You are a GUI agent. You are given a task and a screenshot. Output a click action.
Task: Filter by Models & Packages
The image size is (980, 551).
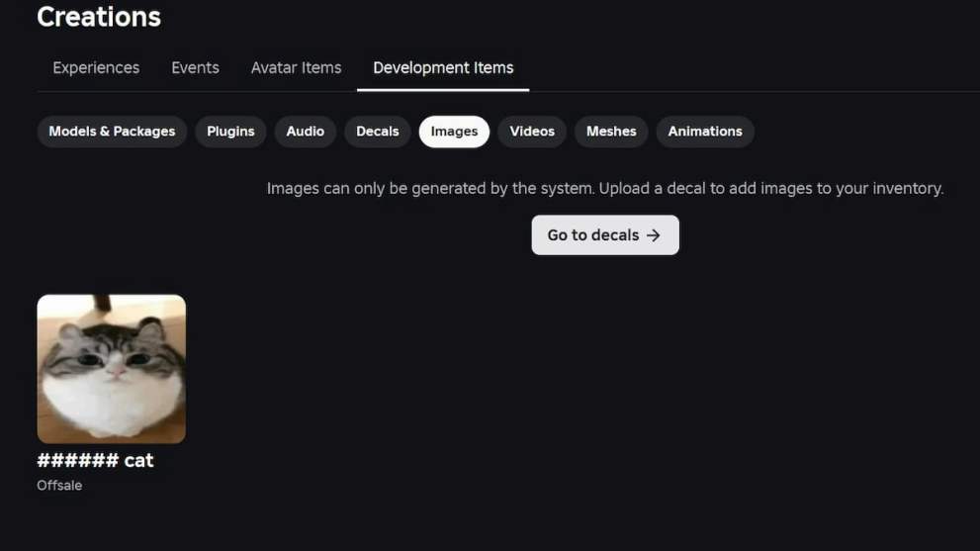pos(112,132)
